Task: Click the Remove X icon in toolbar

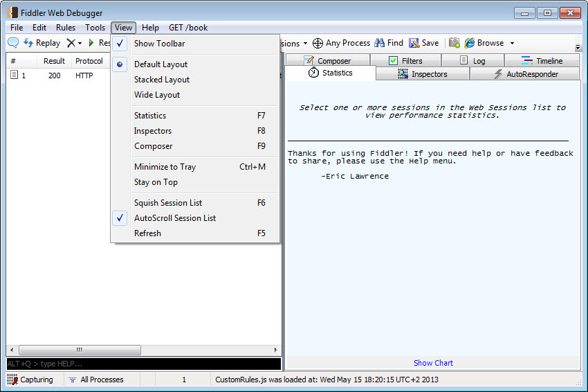Action: click(x=71, y=43)
